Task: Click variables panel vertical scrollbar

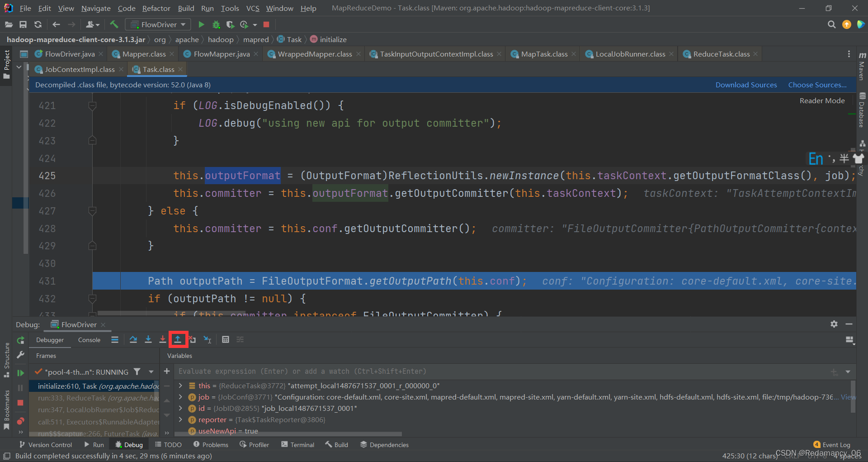Action: point(853,396)
